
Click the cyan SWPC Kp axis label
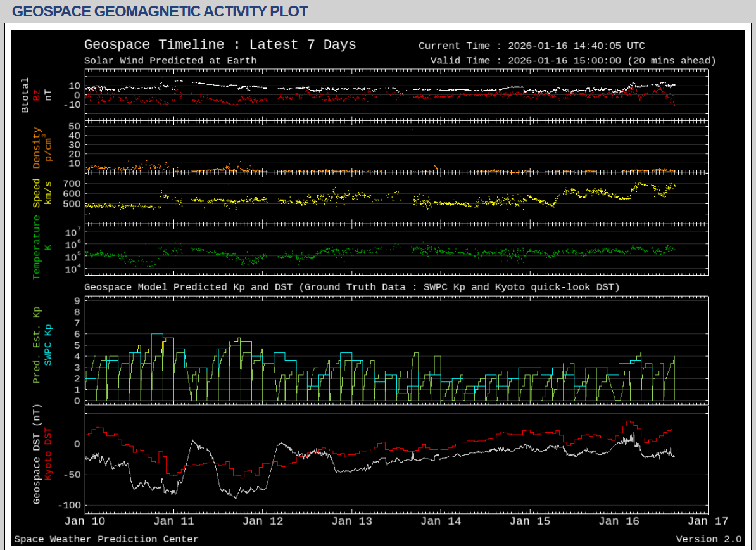tap(47, 345)
